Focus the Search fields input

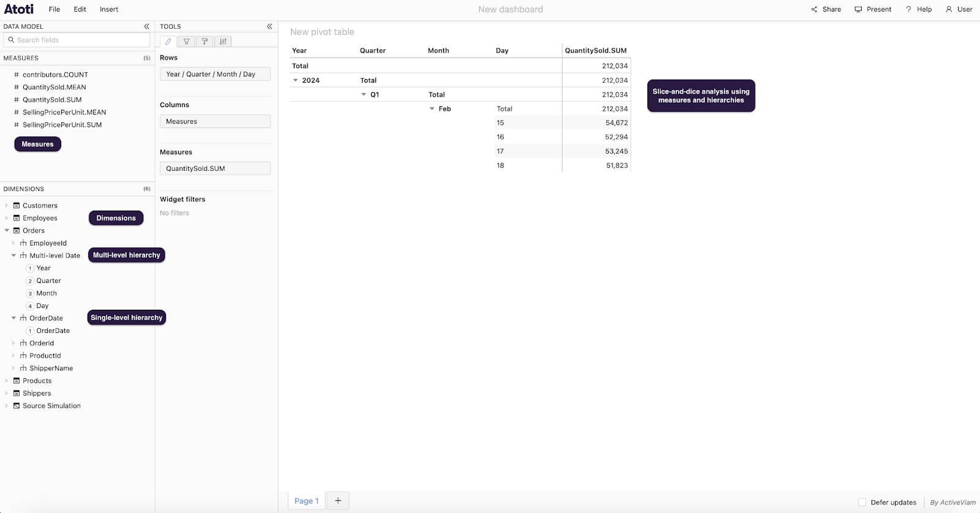77,40
